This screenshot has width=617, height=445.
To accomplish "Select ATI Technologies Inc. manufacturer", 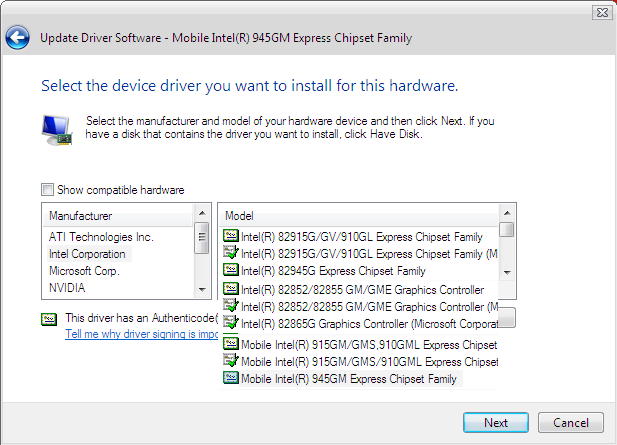I will pos(101,237).
